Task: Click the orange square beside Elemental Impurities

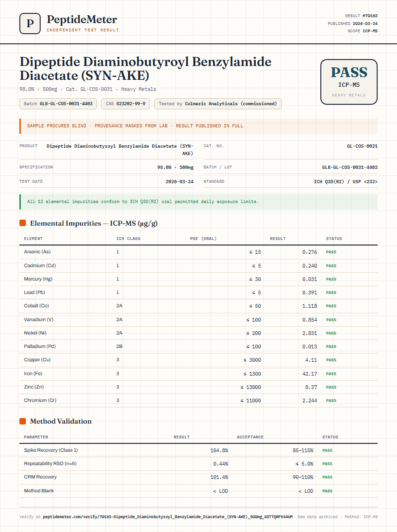Action: [x=23, y=223]
